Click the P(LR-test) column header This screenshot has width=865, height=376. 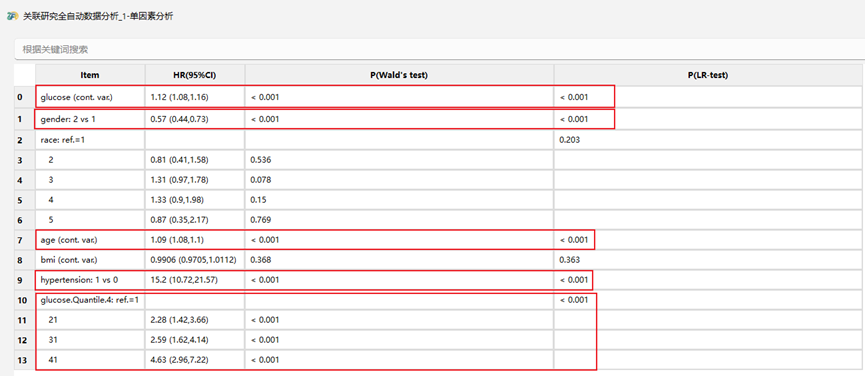coord(708,75)
